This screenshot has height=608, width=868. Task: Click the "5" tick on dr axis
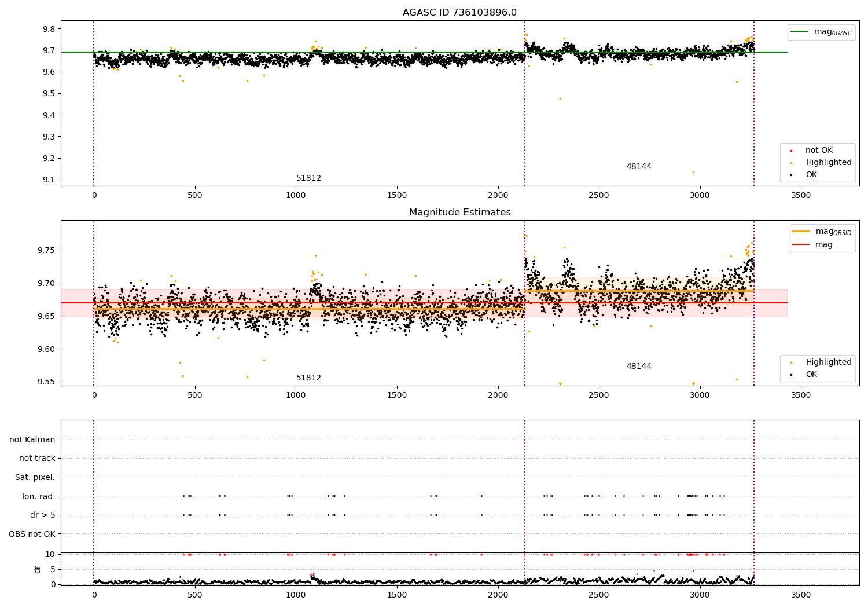point(53,570)
